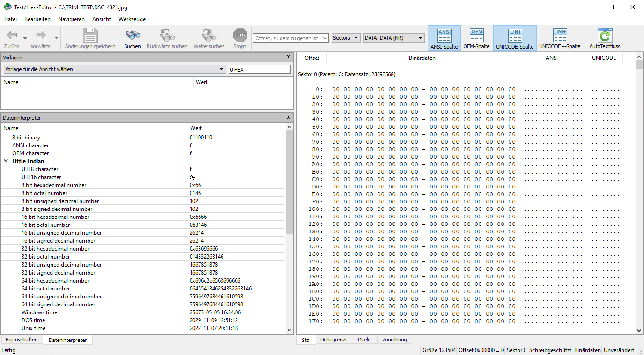
Task: Toggle the AutoTextfluss option
Action: tap(605, 38)
